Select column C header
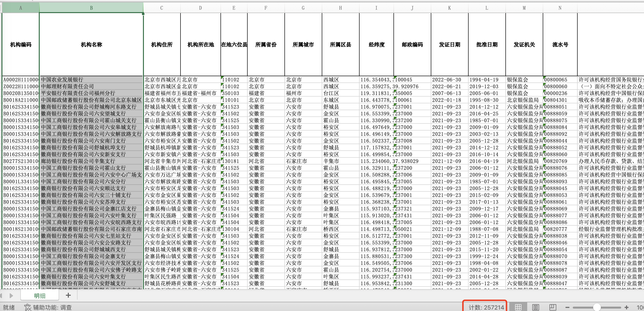This screenshot has height=311, width=644. coord(162,8)
